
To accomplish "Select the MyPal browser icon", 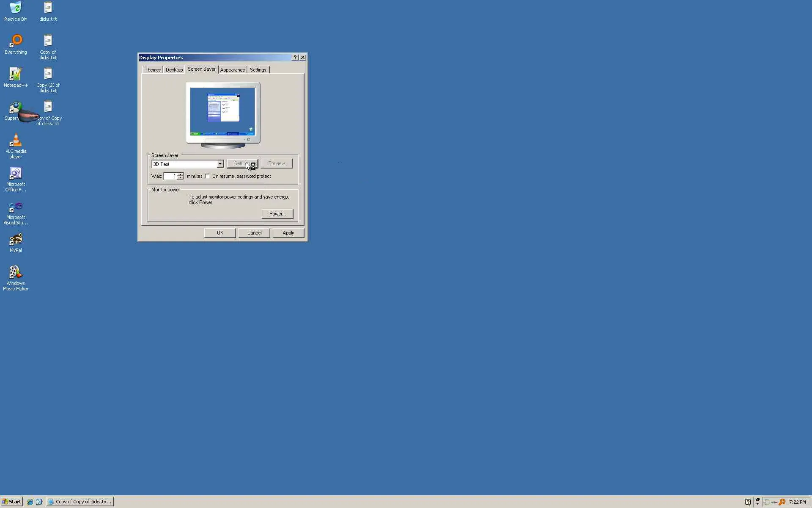I will coord(16,240).
